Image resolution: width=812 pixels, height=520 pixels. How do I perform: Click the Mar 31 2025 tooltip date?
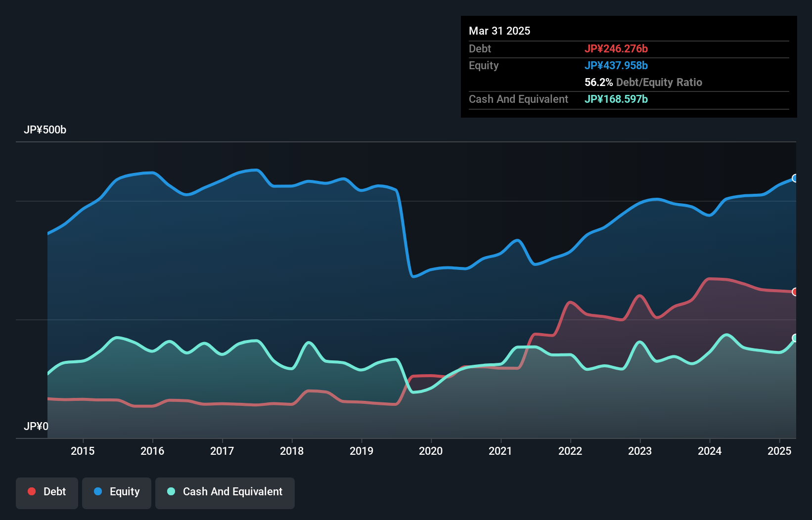tap(499, 31)
